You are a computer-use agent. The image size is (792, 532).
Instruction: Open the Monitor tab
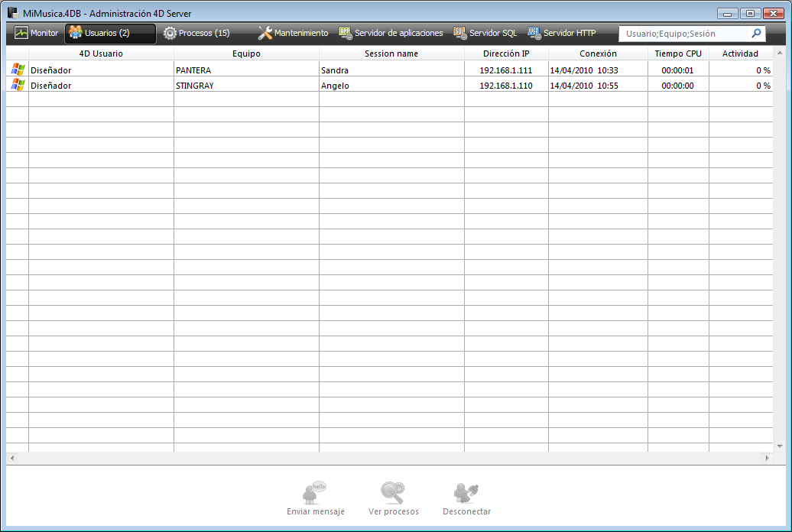coord(36,33)
